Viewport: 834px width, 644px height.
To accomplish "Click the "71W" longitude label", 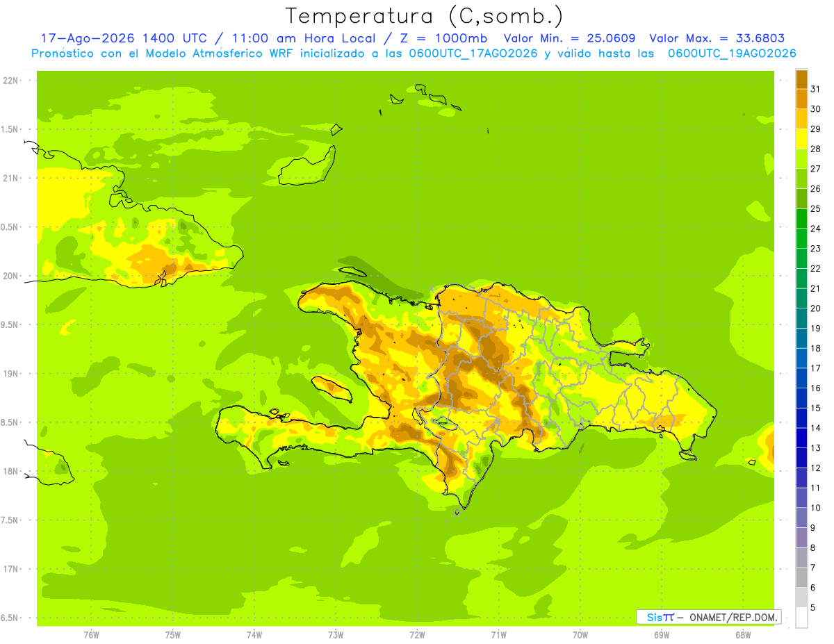I will point(498,634).
